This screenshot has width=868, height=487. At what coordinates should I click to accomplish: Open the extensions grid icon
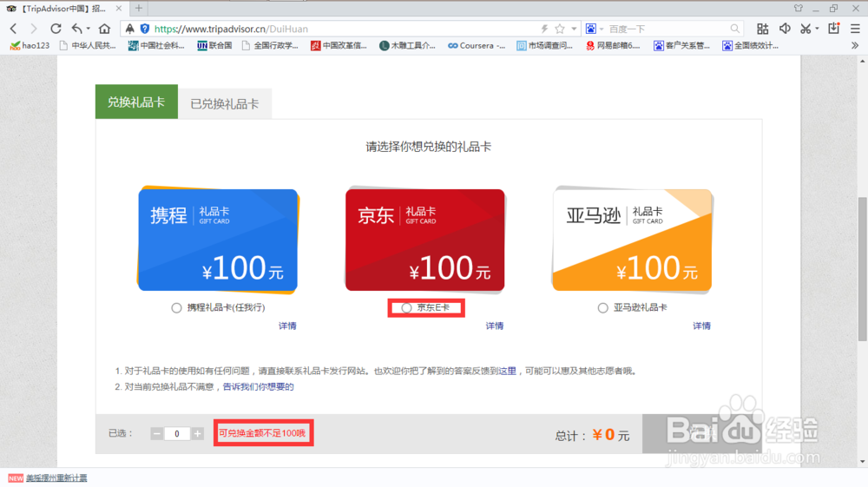pyautogui.click(x=762, y=29)
